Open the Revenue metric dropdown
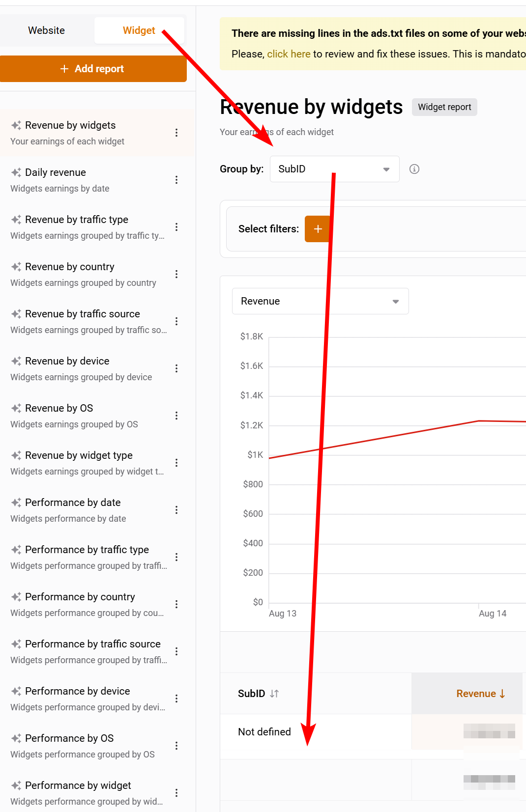Screen dimensions: 526x812 coord(320,301)
